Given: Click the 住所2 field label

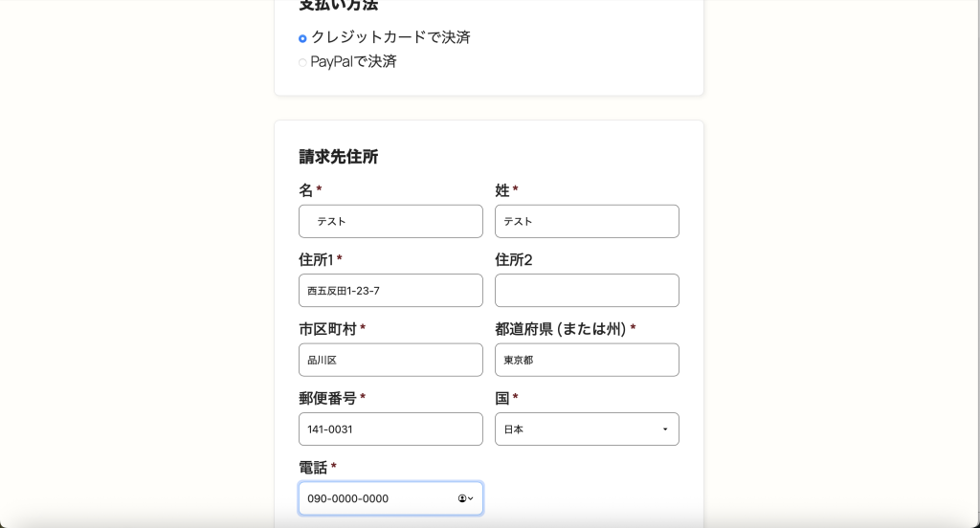Looking at the screenshot, I should click(513, 259).
